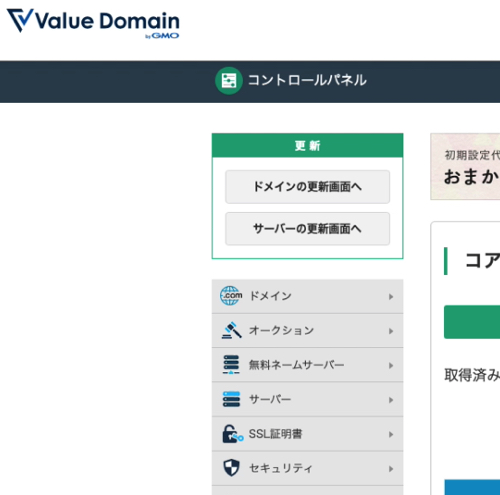Expand arrow on the セキュリティ row
The height and width of the screenshot is (495, 500).
pos(391,469)
